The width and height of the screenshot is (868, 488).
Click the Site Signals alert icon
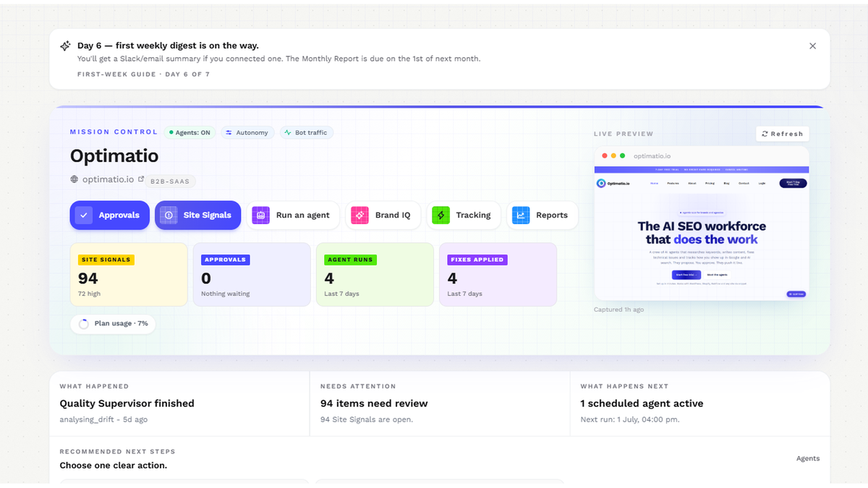[169, 215]
